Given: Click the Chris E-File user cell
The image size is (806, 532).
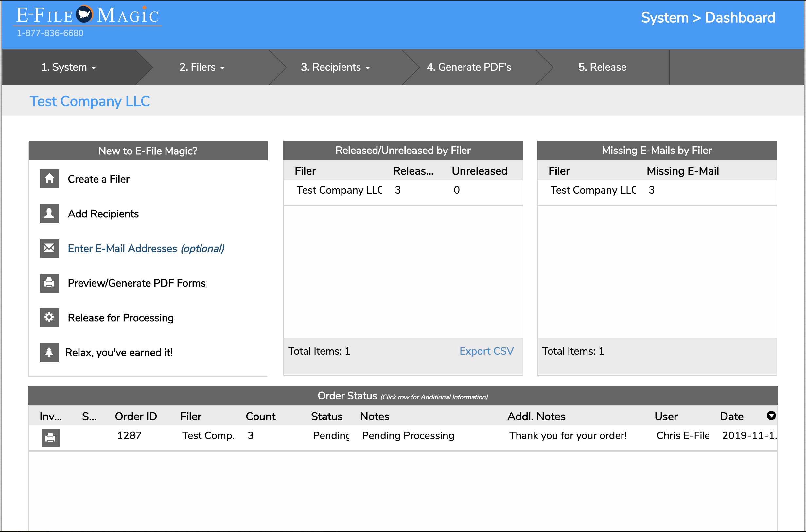Looking at the screenshot, I should click(683, 435).
